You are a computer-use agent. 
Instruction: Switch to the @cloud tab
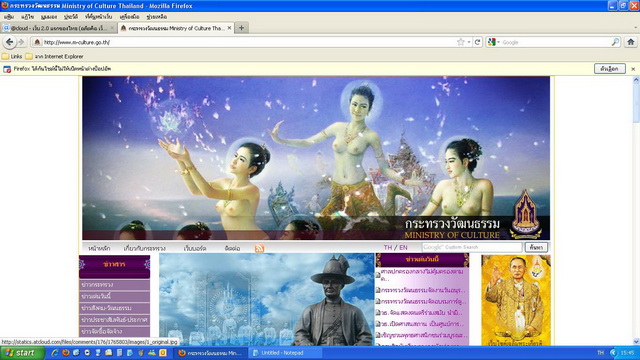point(59,28)
